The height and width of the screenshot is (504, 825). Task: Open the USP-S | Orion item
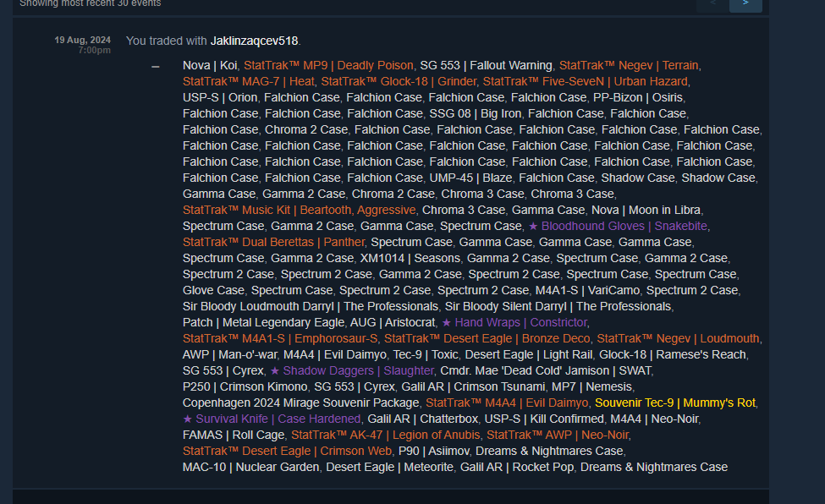point(220,98)
